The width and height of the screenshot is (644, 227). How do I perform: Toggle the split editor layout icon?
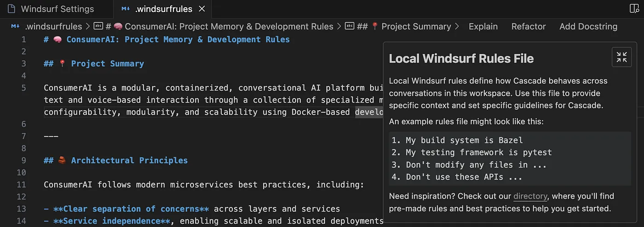[634, 9]
